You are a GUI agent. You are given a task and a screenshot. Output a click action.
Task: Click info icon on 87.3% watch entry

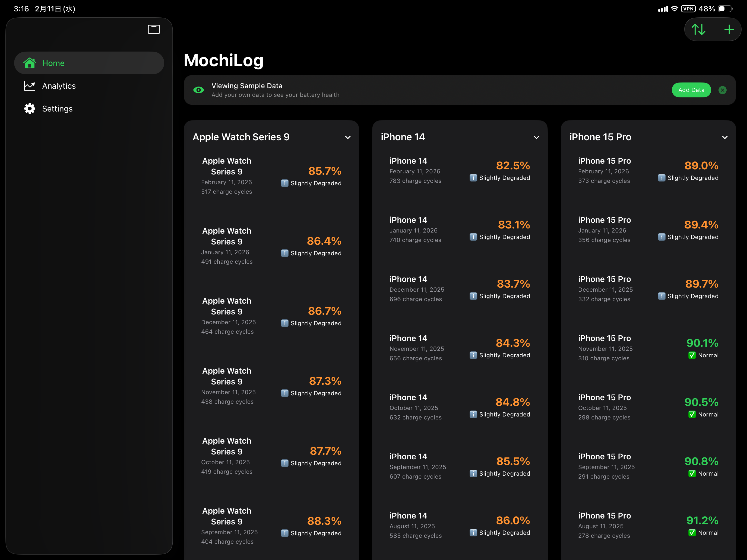coord(285,393)
